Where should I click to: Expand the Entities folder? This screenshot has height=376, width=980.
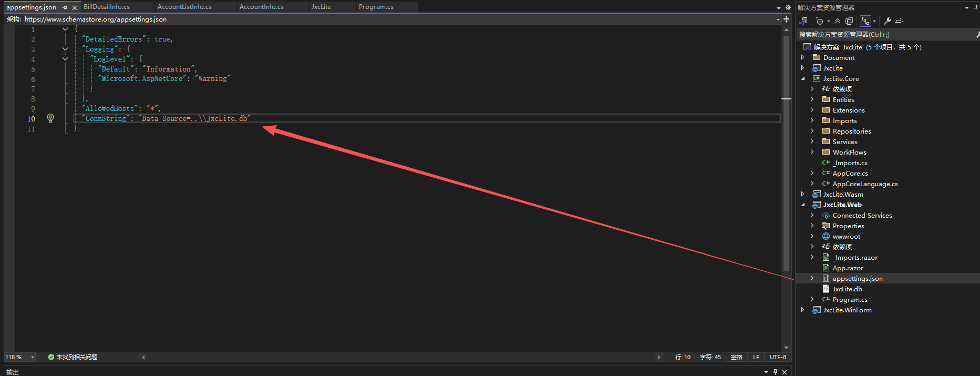click(812, 99)
